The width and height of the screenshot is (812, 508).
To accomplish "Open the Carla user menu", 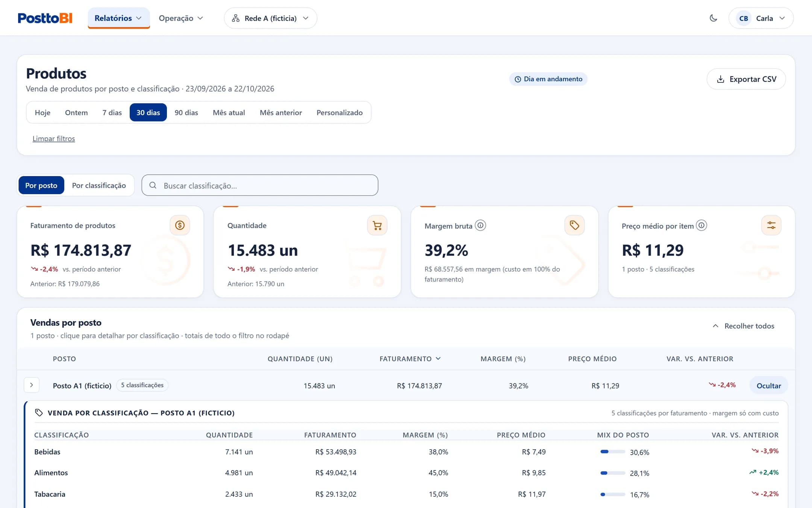I will (x=761, y=18).
